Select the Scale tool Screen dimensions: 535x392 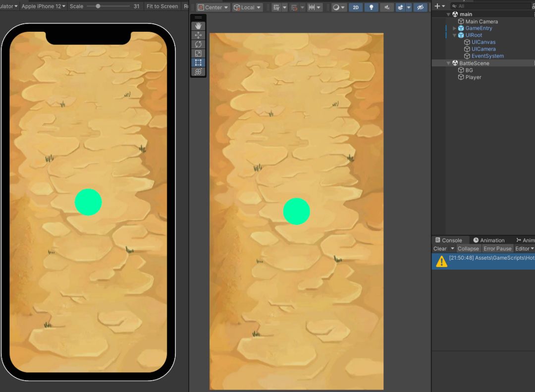coord(198,53)
